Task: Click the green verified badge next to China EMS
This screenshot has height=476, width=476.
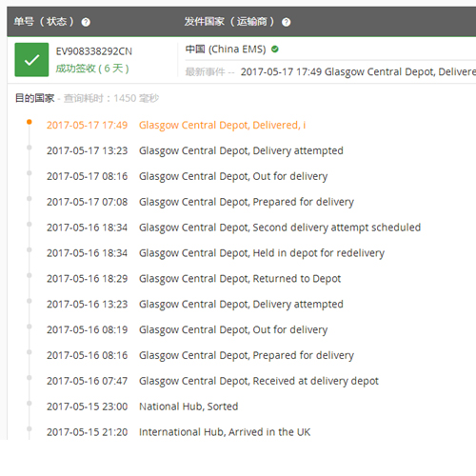Action: [x=275, y=50]
